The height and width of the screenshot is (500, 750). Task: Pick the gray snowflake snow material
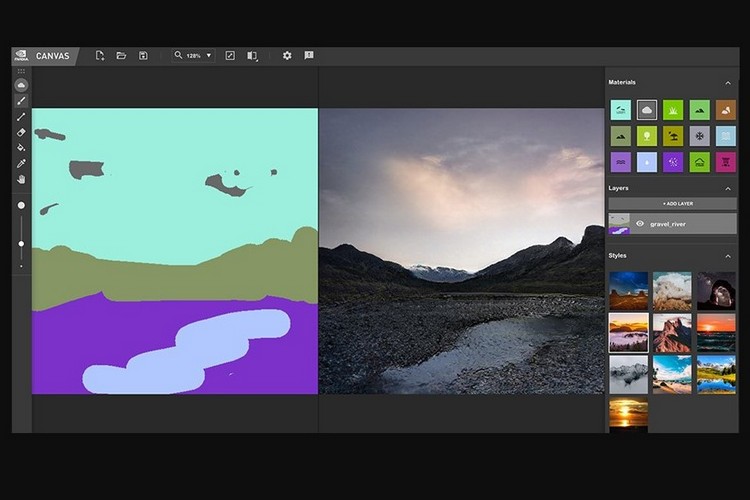699,136
